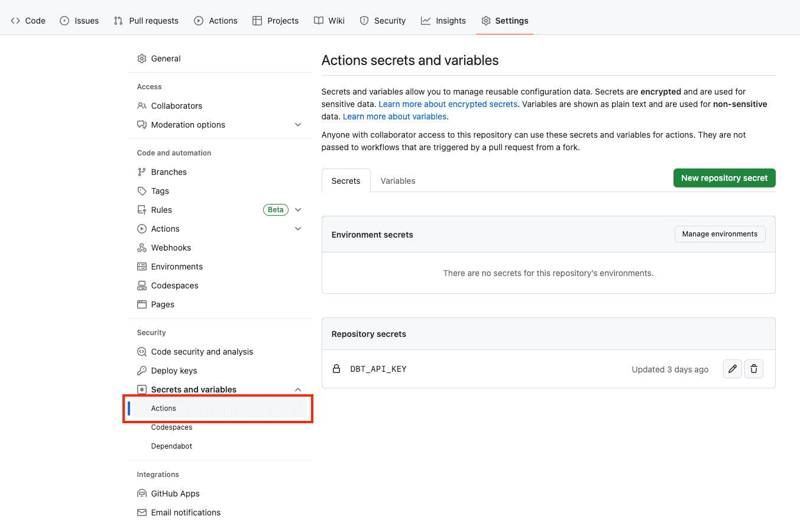Expand Actions section in sidebar
This screenshot has height=532, width=800.
coord(298,229)
